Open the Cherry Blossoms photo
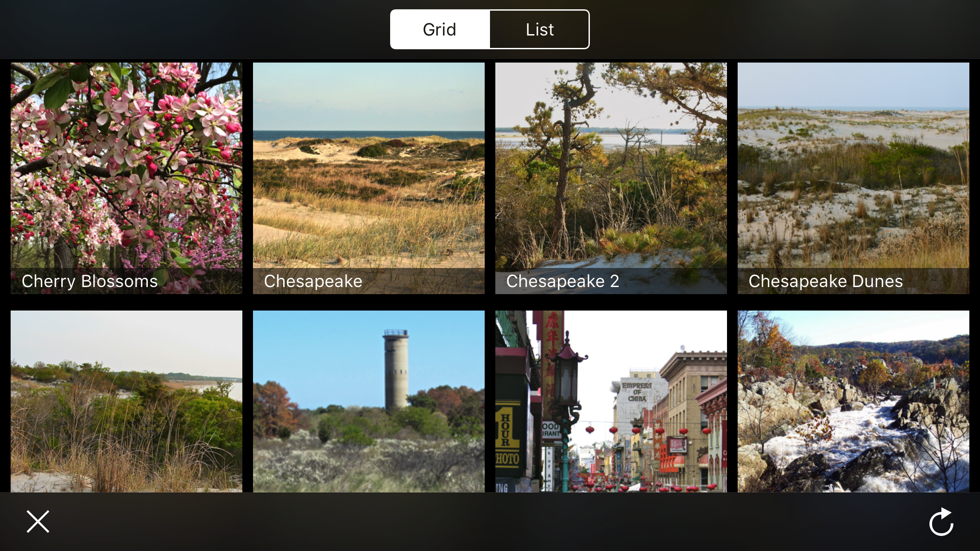The height and width of the screenshot is (551, 980). point(126,169)
